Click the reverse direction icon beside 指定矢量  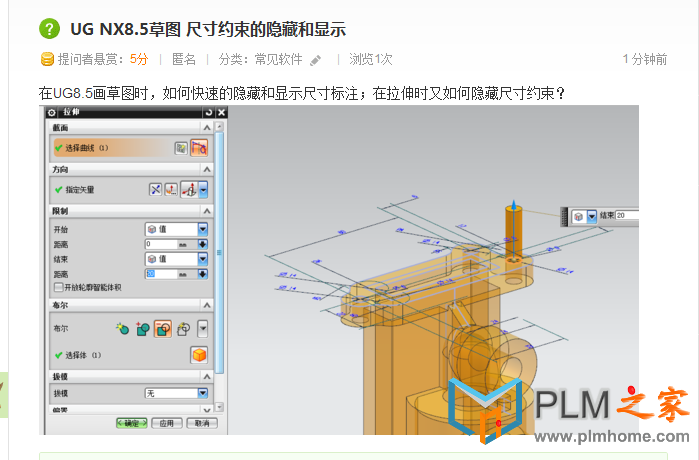click(155, 190)
